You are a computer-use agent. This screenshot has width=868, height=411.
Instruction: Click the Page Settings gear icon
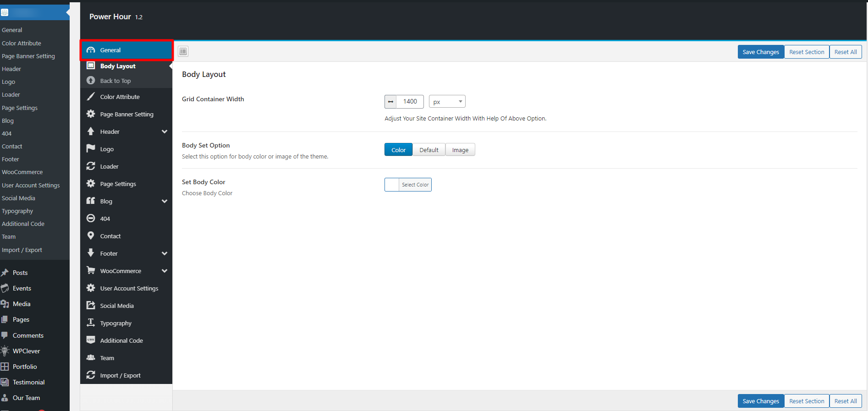point(91,183)
